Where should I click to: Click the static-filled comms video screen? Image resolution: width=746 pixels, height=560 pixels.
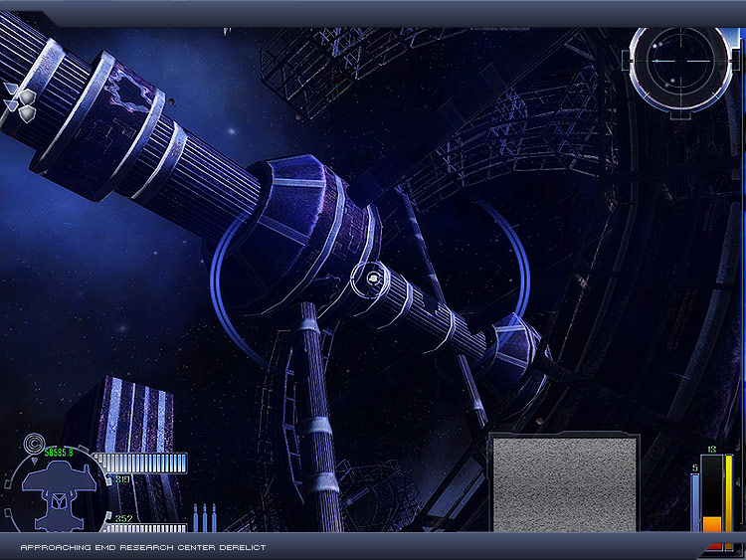pyautogui.click(x=564, y=484)
